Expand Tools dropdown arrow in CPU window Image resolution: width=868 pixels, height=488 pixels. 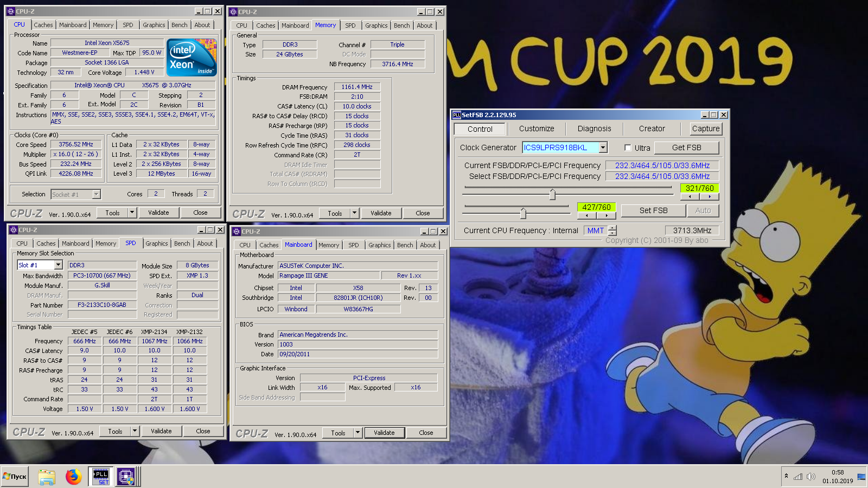(132, 213)
